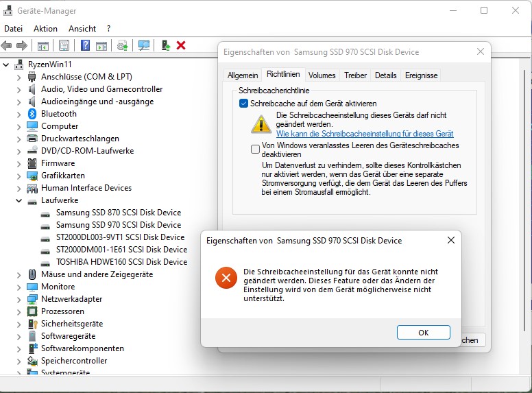This screenshot has width=532, height=393.
Task: Expand the Prozessoren category
Action: pyautogui.click(x=19, y=311)
